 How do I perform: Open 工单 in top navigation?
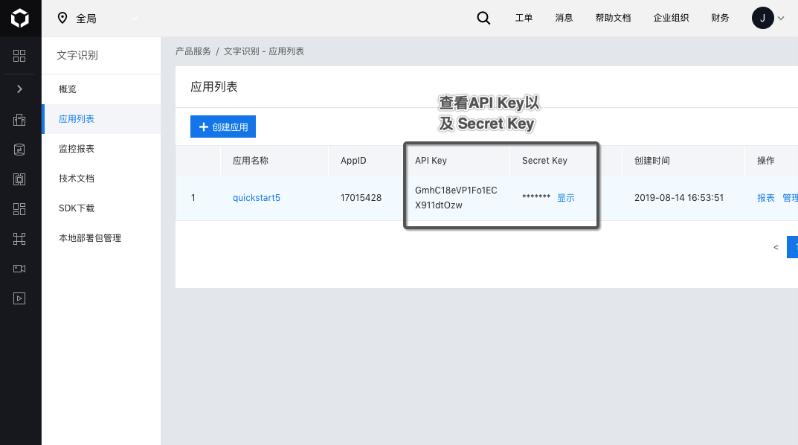[523, 18]
